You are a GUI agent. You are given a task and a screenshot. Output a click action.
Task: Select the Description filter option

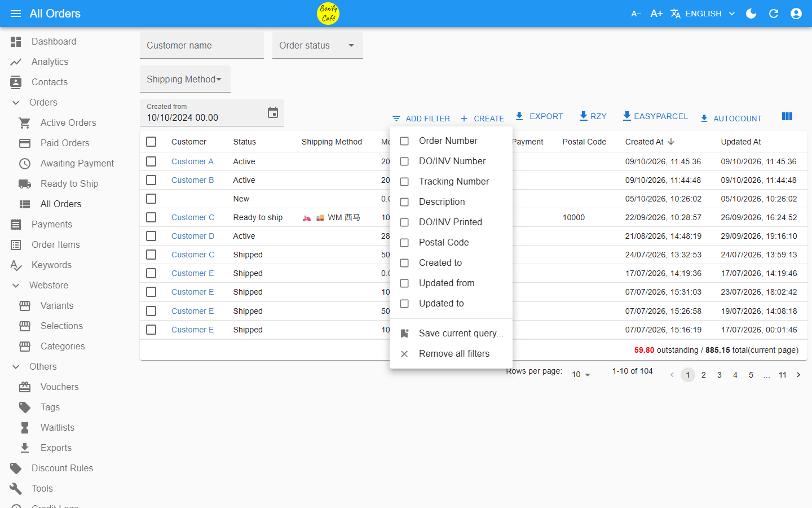[x=451, y=202]
